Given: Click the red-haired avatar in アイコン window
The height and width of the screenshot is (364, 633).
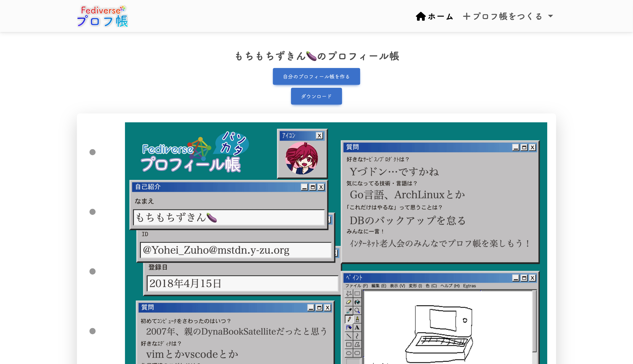Looking at the screenshot, I should tap(302, 158).
